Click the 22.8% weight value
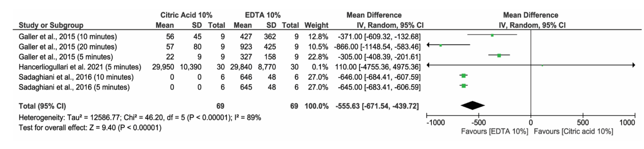 click(318, 57)
